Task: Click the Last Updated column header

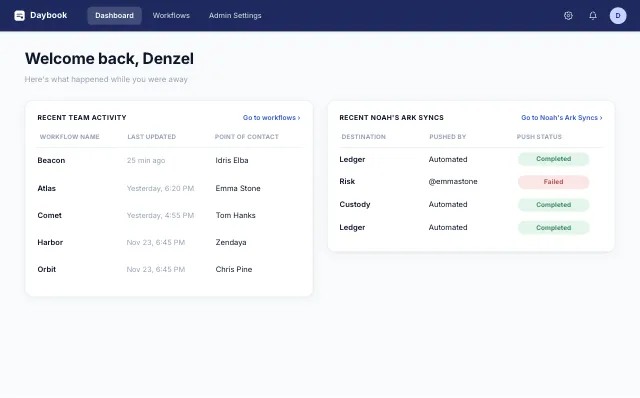Action: click(x=152, y=137)
